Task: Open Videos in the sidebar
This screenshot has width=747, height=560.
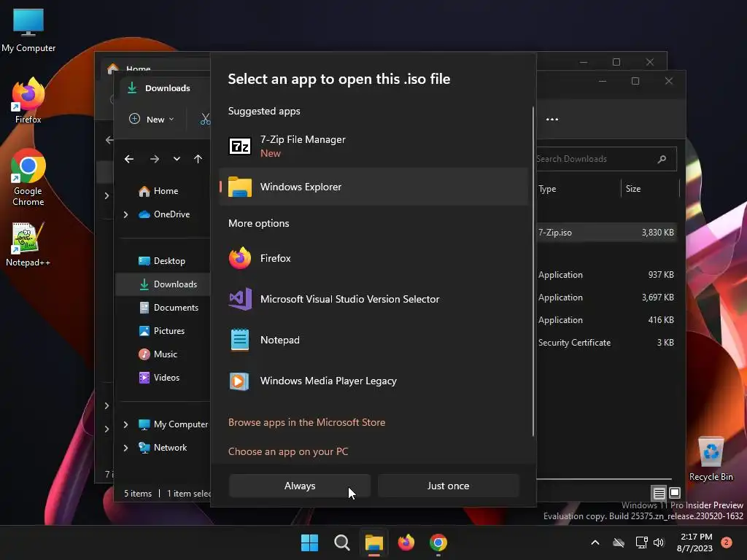Action: click(159, 378)
